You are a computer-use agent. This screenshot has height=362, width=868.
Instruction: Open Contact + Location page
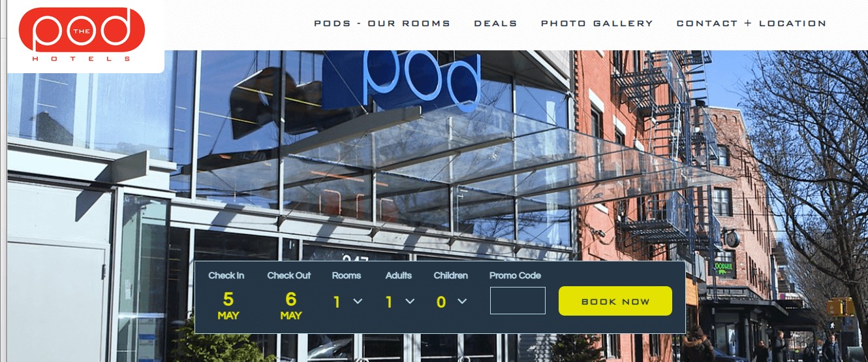[751, 23]
